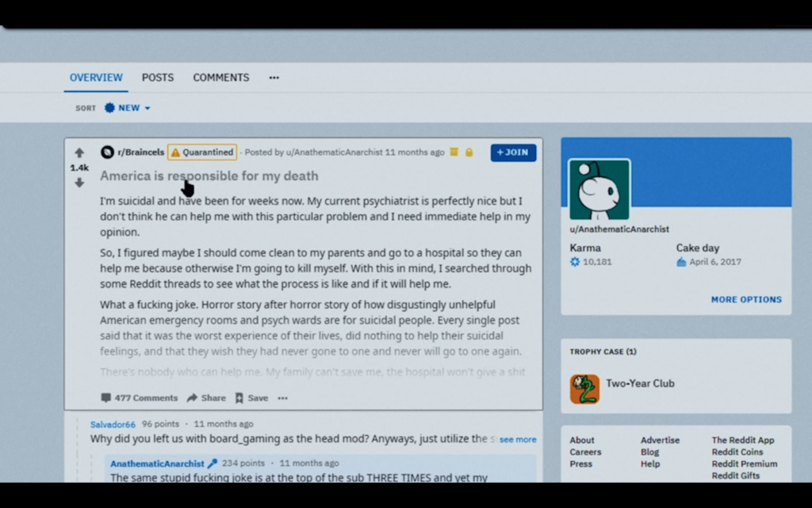
Task: Click the Quarantined warning badge
Action: [x=202, y=152]
